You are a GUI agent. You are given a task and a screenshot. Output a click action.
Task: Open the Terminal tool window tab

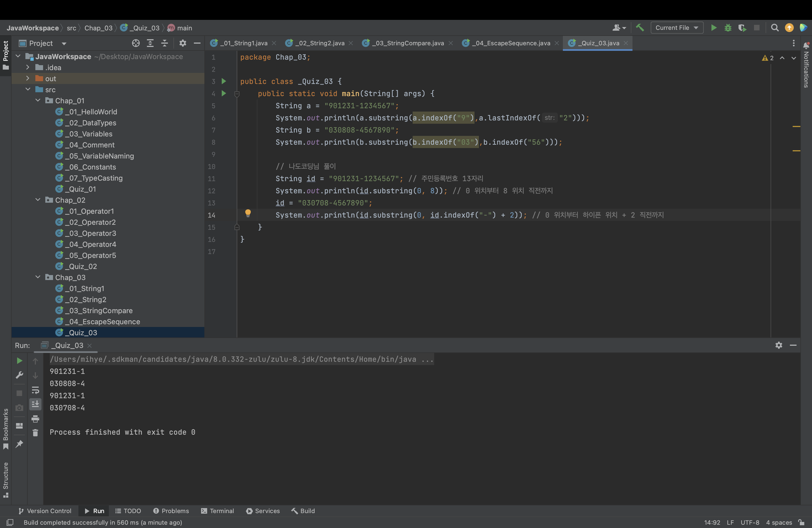[x=218, y=511]
